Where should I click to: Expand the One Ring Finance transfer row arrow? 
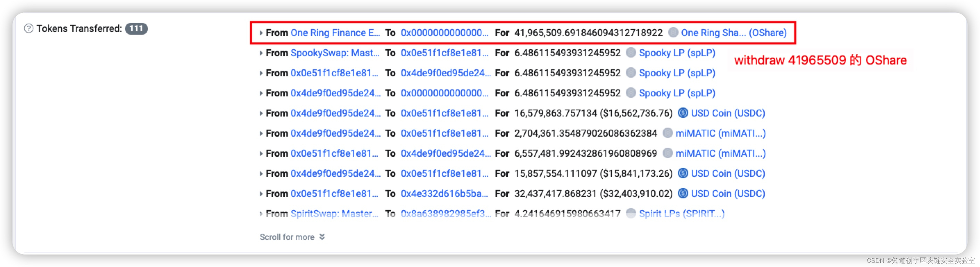point(261,33)
